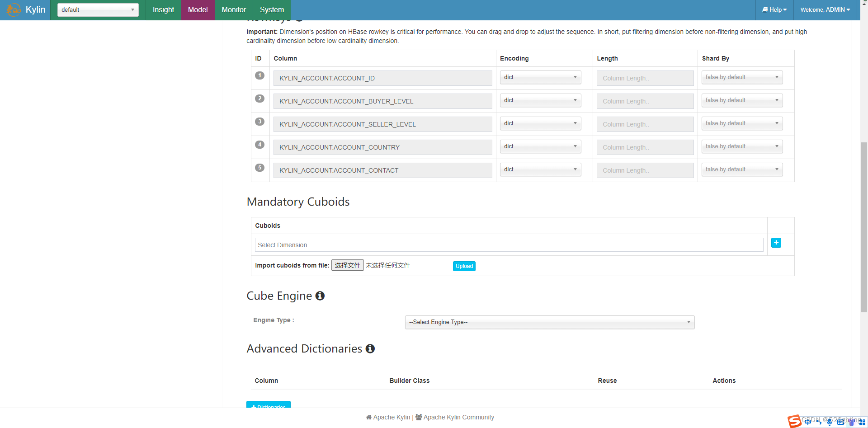This screenshot has width=868, height=428.
Task: Open the Welcome, ADMIN user menu
Action: tap(825, 9)
